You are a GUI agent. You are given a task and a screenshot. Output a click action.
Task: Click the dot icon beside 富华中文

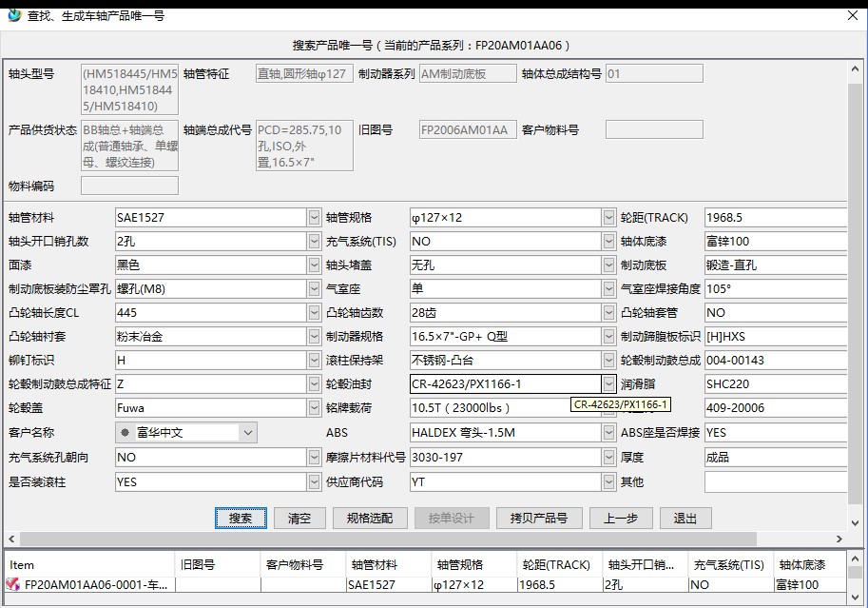(125, 433)
